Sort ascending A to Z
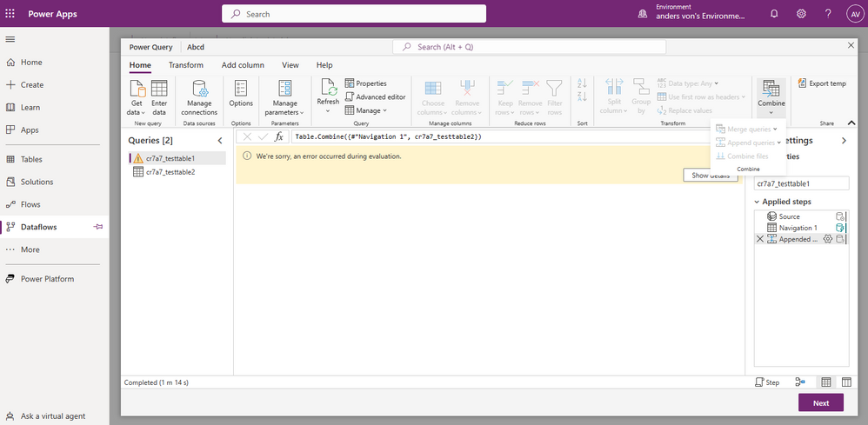Image resolution: width=868 pixels, height=425 pixels. (x=582, y=83)
